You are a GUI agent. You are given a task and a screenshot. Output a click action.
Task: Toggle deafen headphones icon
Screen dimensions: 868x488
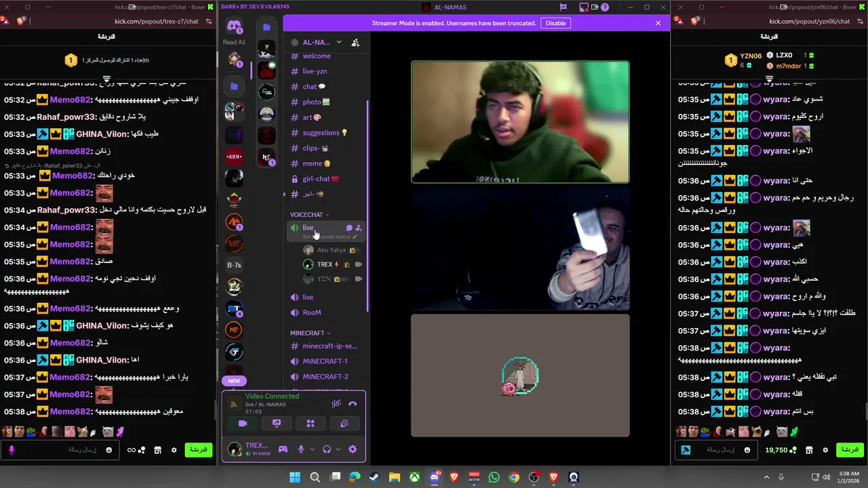click(327, 449)
